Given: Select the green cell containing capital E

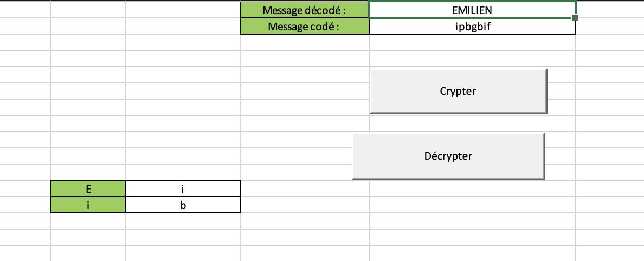Looking at the screenshot, I should (x=88, y=188).
